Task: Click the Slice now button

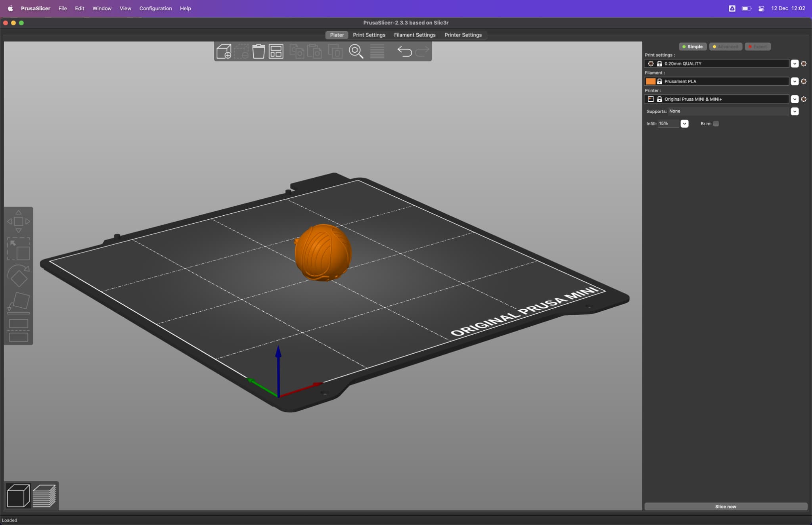Action: click(x=726, y=506)
